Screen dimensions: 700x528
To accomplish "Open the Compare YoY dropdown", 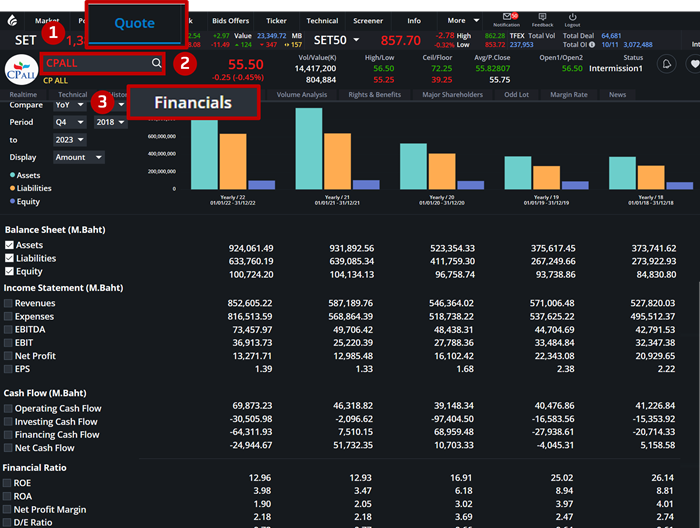I will point(69,105).
